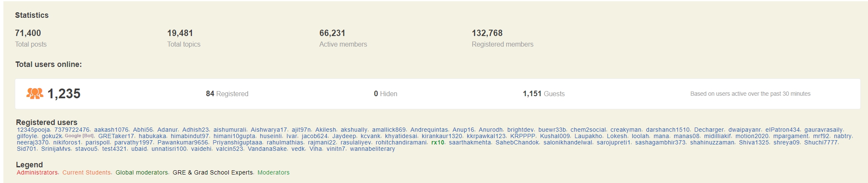Open GRETaker17's user profile
The width and height of the screenshot is (868, 183).
pyautogui.click(x=116, y=136)
